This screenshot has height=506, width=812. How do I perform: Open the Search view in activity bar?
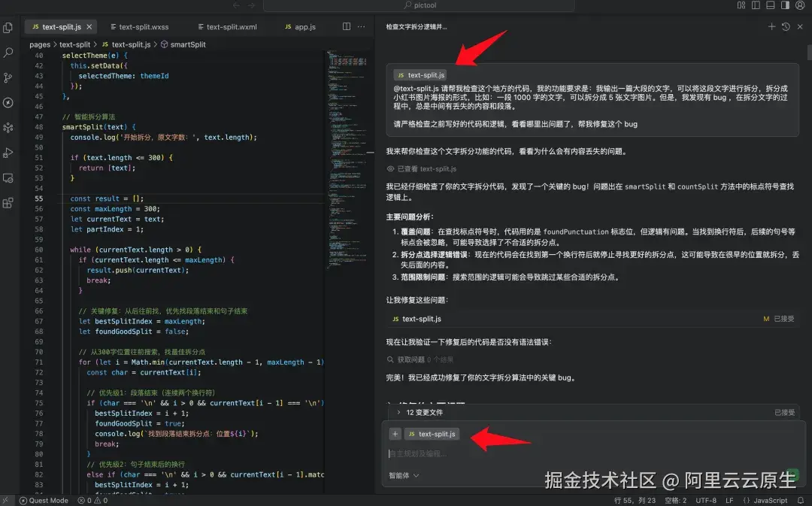tap(8, 53)
